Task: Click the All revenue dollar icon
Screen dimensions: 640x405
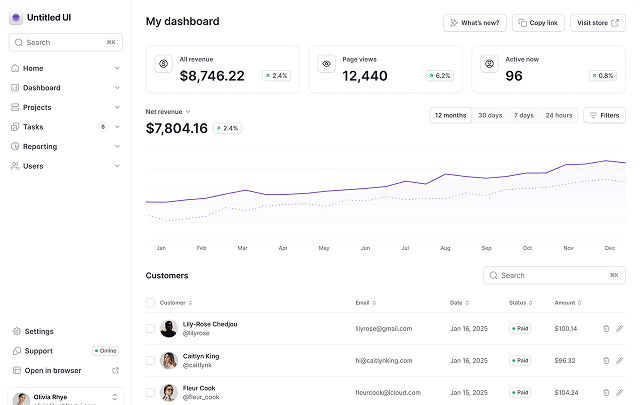Action: point(164,63)
